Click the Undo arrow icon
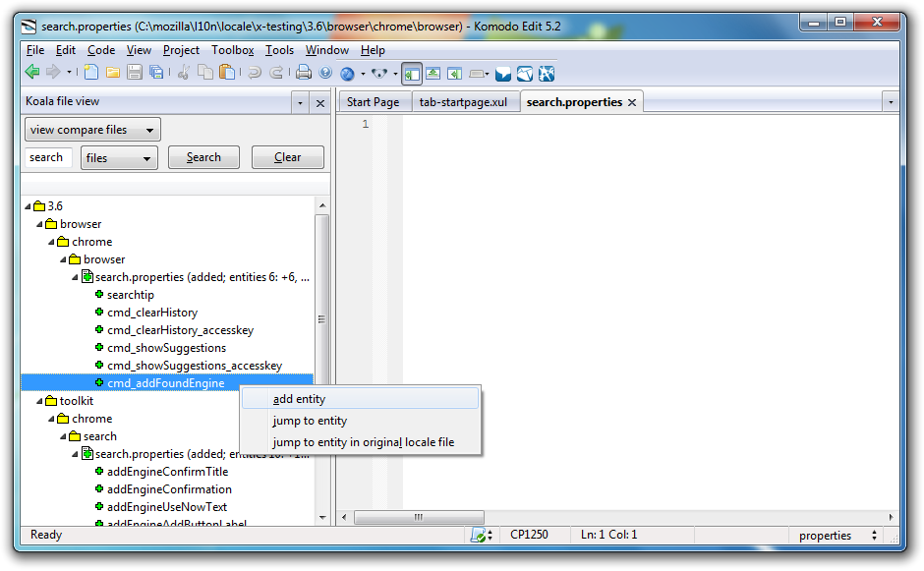924x571 pixels. pyautogui.click(x=255, y=73)
